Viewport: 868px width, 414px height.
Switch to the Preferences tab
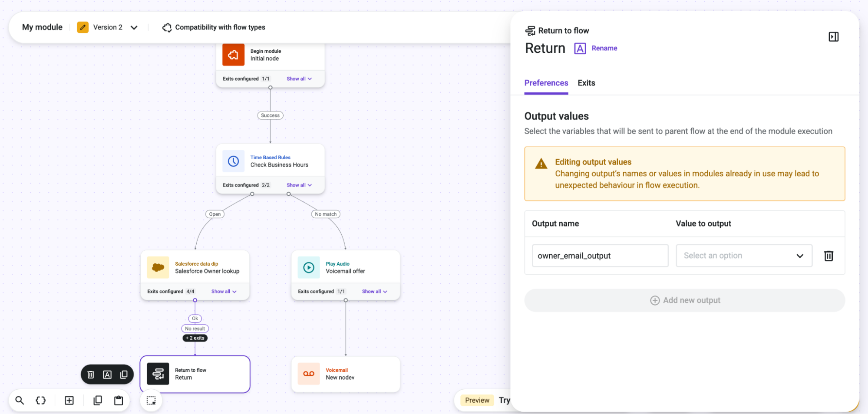[546, 83]
